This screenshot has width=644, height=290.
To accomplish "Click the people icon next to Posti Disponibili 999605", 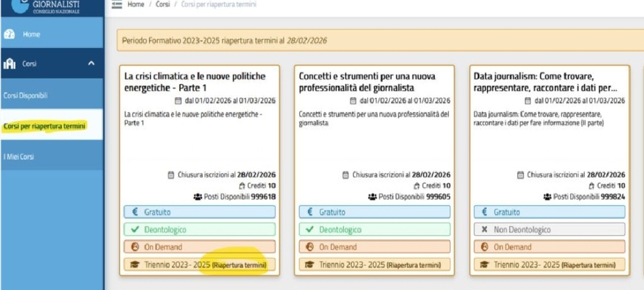I will pos(372,196).
